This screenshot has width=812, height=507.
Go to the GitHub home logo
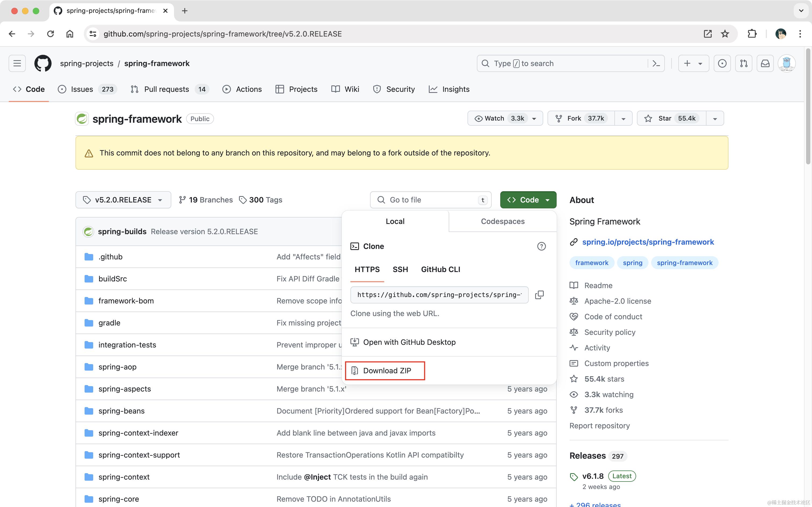point(43,63)
